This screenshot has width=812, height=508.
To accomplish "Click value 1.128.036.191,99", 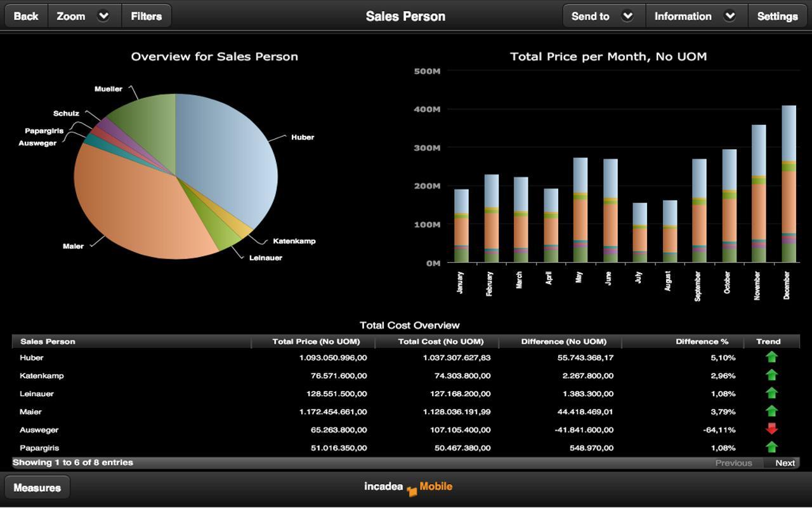I will tap(457, 411).
